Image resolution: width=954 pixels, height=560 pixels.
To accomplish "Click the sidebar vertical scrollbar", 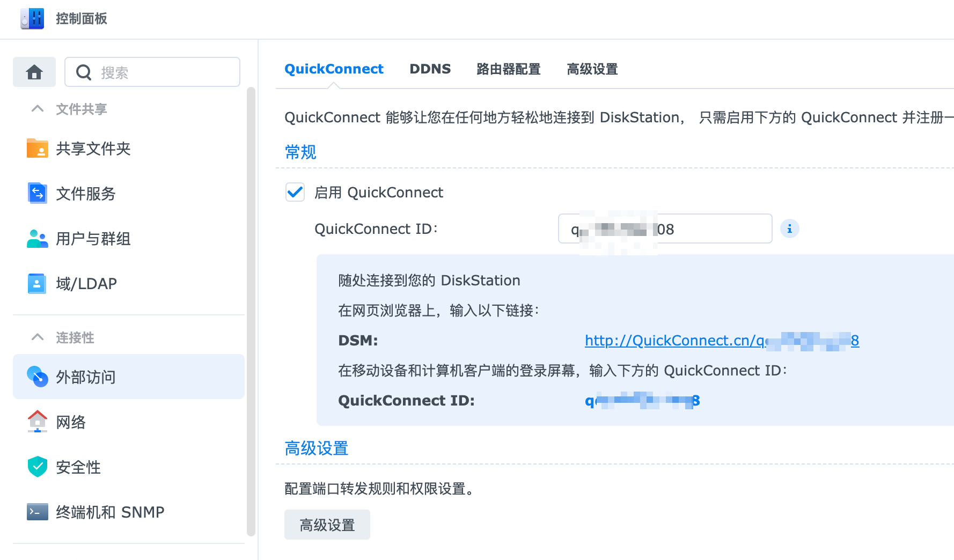I will (251, 311).
